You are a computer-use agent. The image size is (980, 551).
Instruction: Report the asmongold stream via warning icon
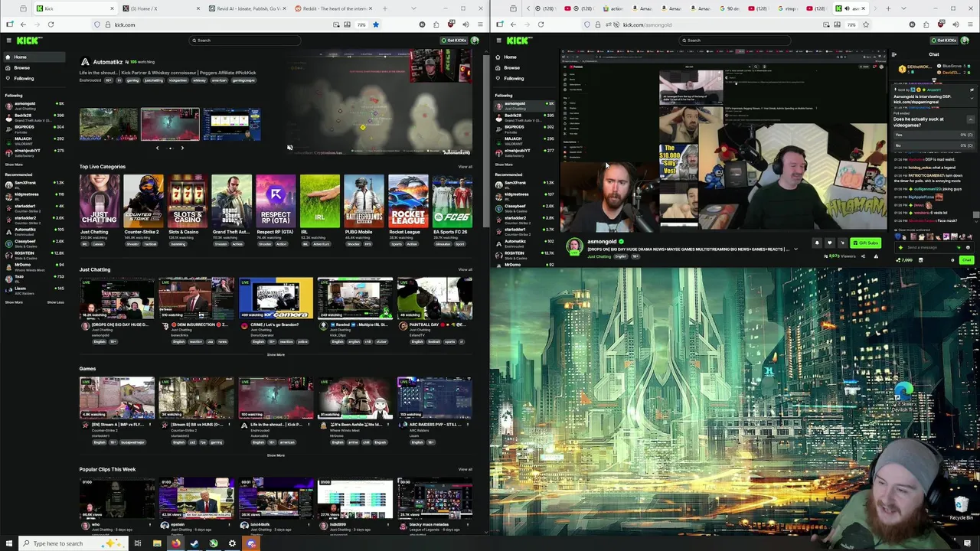(876, 256)
